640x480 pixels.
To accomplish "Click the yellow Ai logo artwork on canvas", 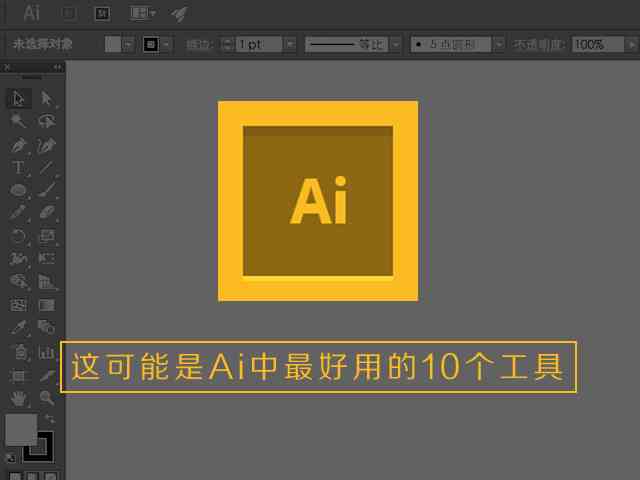I will 318,201.
